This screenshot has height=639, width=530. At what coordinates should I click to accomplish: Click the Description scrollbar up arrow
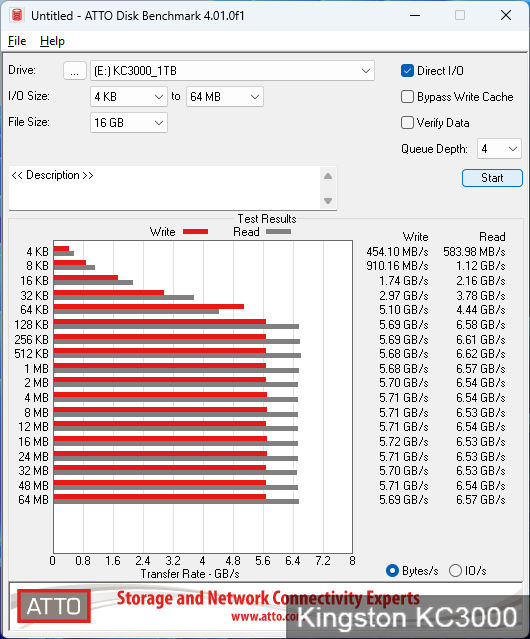pos(328,176)
